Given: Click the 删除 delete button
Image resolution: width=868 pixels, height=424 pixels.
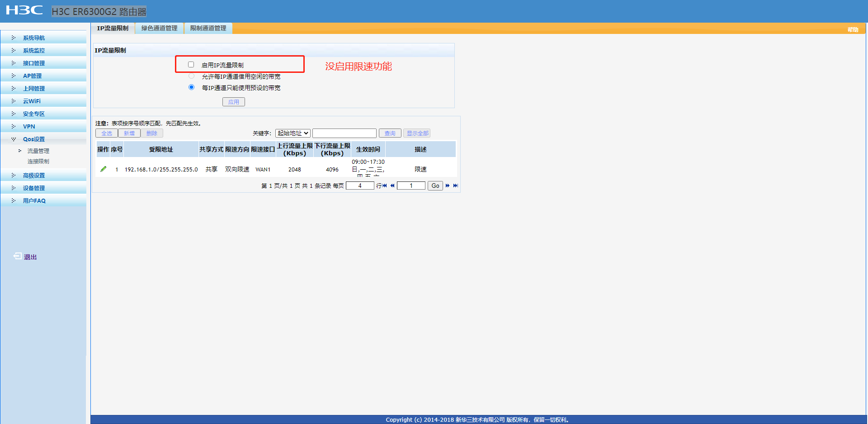Looking at the screenshot, I should [152, 133].
